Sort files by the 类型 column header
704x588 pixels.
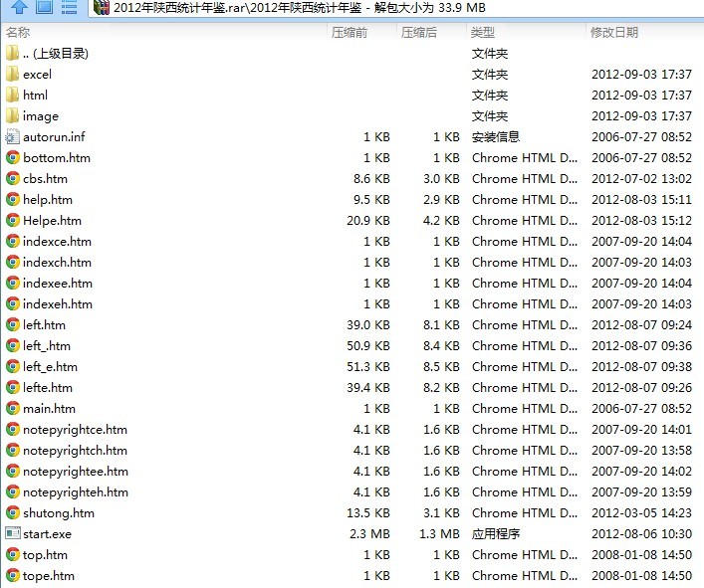point(483,32)
